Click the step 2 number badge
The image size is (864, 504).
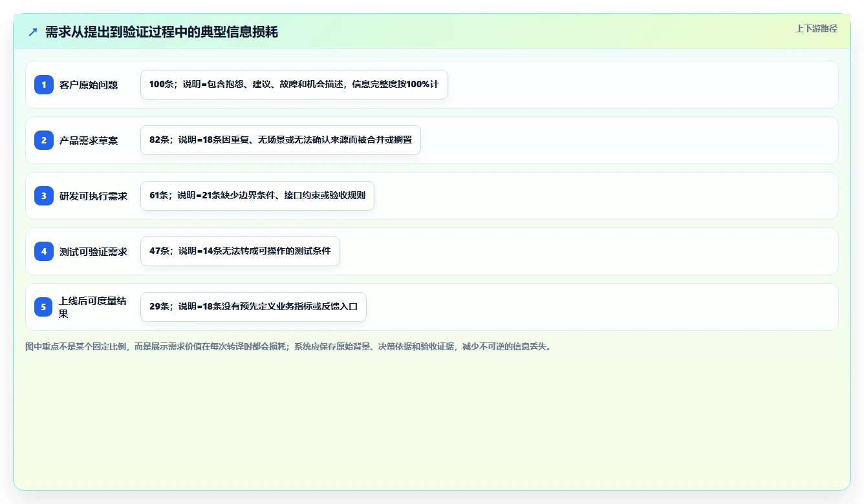pyautogui.click(x=44, y=140)
